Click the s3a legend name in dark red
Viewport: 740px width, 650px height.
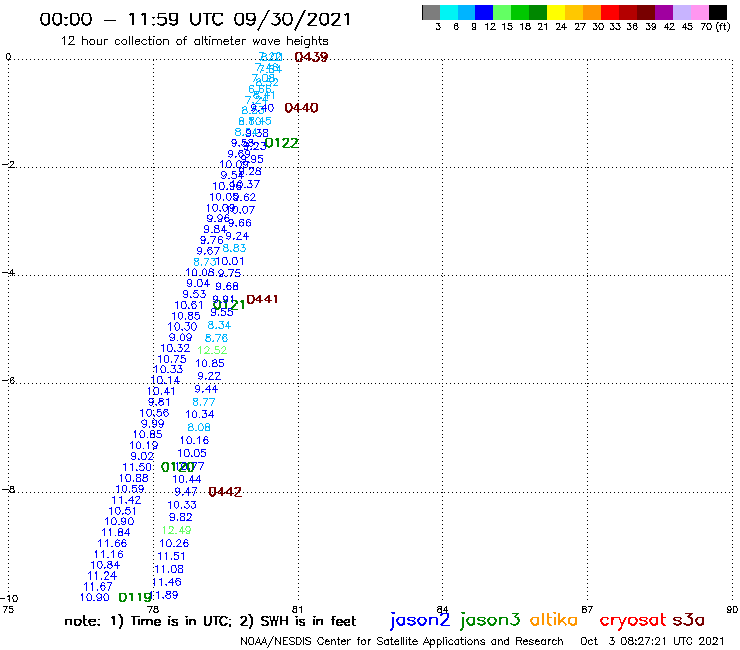click(x=689, y=620)
